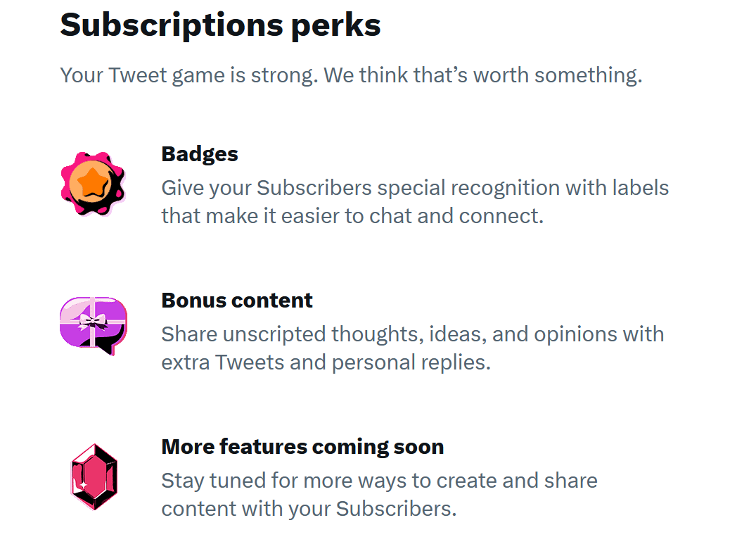
Task: Click the word "perks" in the heading
Action: [336, 27]
